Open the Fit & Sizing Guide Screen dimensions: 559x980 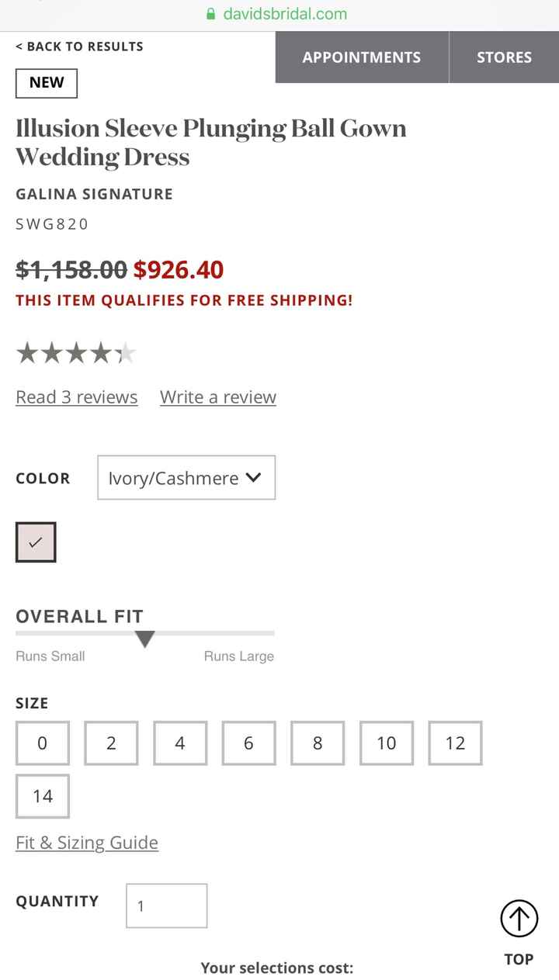click(87, 843)
